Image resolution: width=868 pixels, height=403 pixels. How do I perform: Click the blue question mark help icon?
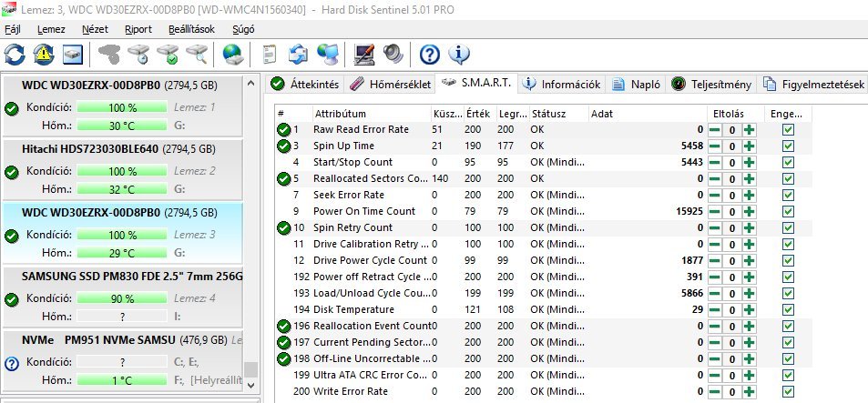[x=430, y=55]
